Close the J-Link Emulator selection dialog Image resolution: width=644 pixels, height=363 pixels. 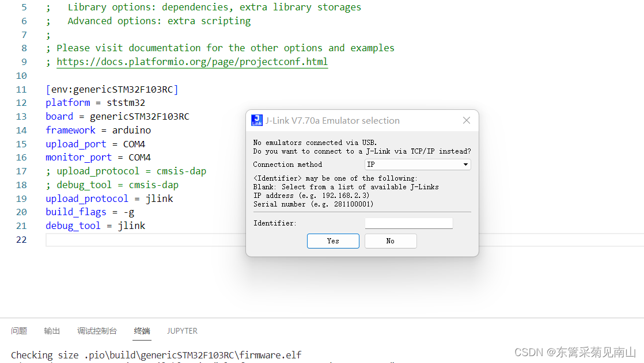[466, 120]
